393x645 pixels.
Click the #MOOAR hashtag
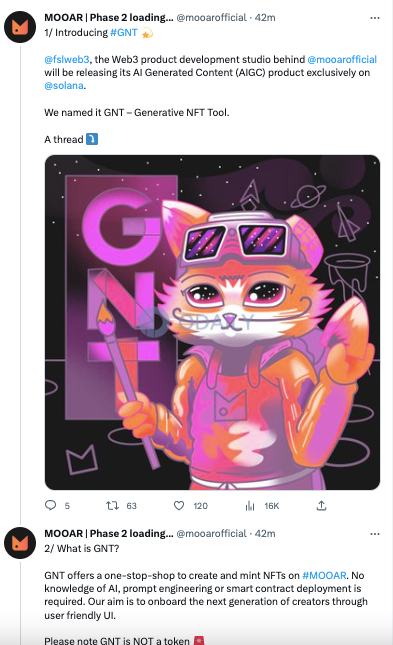pyautogui.click(x=324, y=575)
